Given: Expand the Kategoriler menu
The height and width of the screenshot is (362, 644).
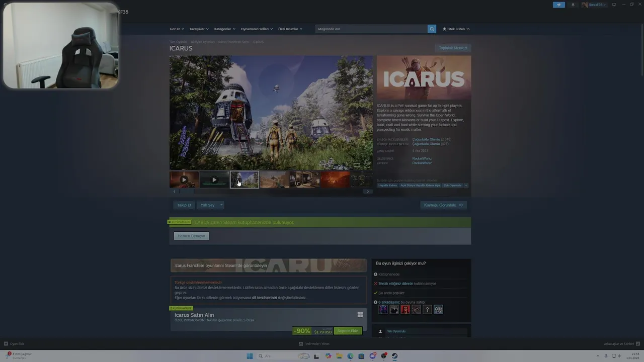Looking at the screenshot, I should (224, 29).
